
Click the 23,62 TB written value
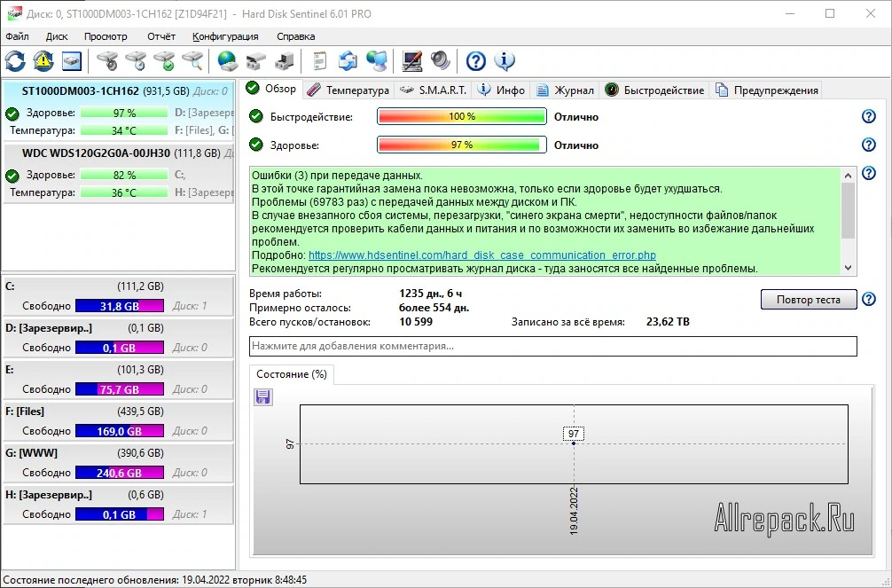pos(668,322)
